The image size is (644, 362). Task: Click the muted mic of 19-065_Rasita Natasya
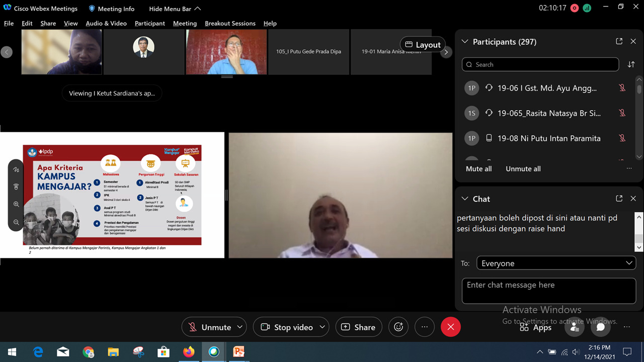point(622,113)
